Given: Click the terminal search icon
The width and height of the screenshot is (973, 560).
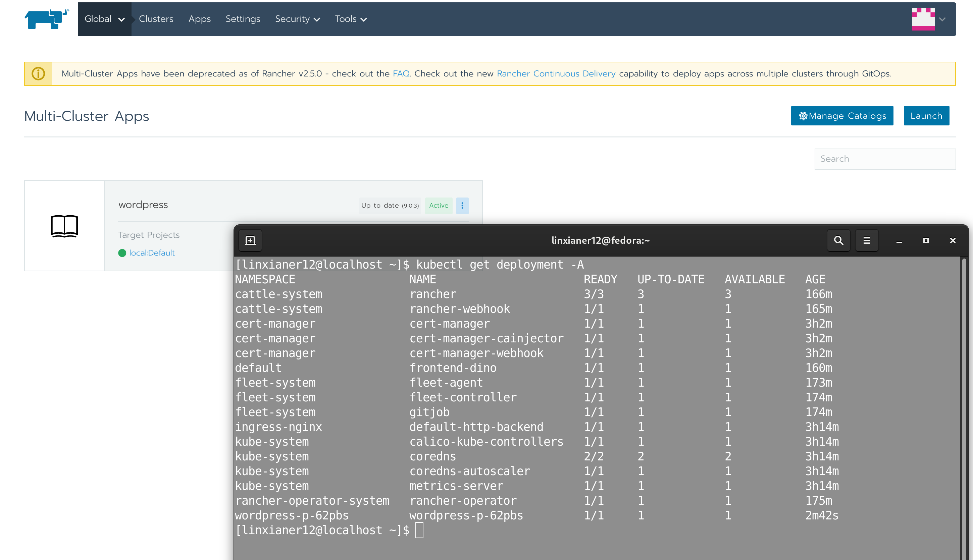Looking at the screenshot, I should tap(838, 240).
